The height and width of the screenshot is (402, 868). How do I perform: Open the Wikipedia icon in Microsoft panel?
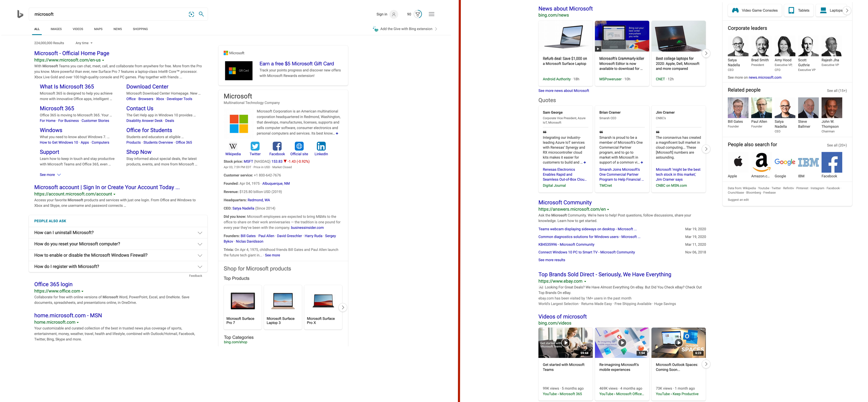233,146
